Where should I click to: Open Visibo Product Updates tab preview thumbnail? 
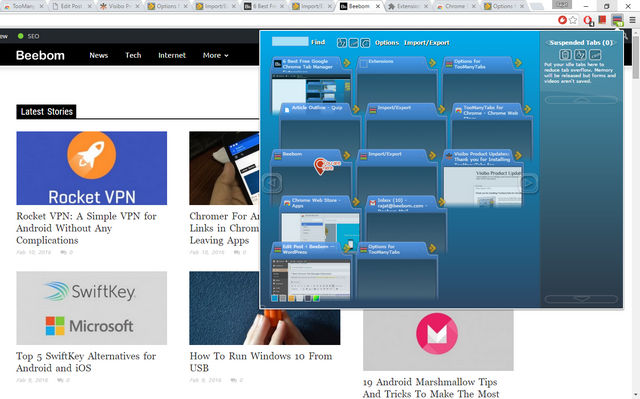click(482, 186)
